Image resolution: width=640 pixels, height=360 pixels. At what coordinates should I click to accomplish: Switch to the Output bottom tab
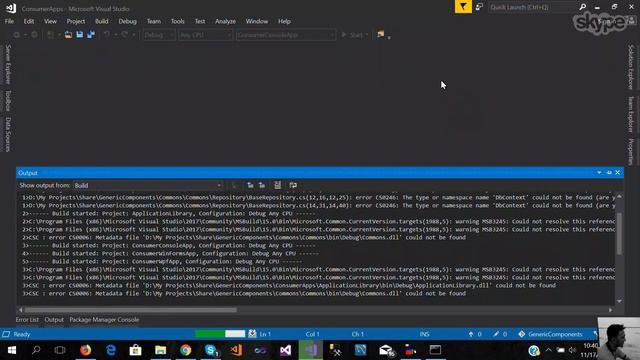pos(54,320)
